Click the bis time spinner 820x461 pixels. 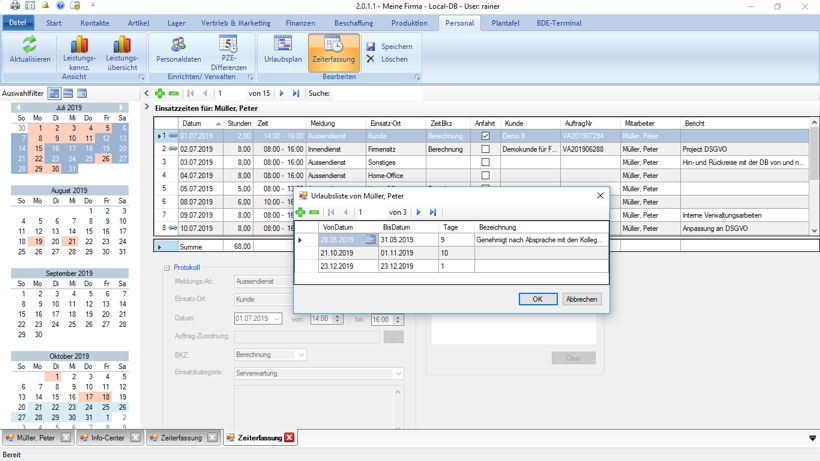[398, 319]
